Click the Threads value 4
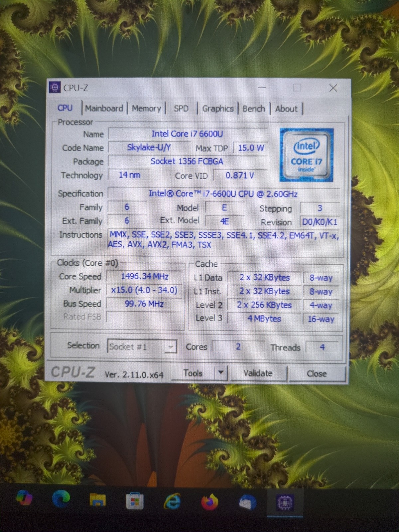The height and width of the screenshot is (532, 399). click(x=322, y=347)
